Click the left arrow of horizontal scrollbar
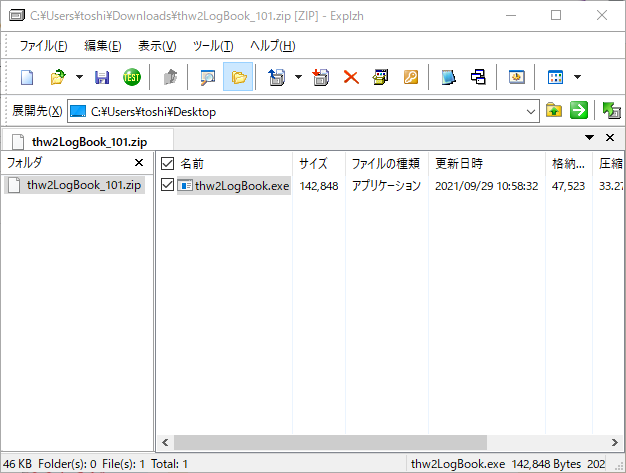Screen dimensions: 626x473 165,442
